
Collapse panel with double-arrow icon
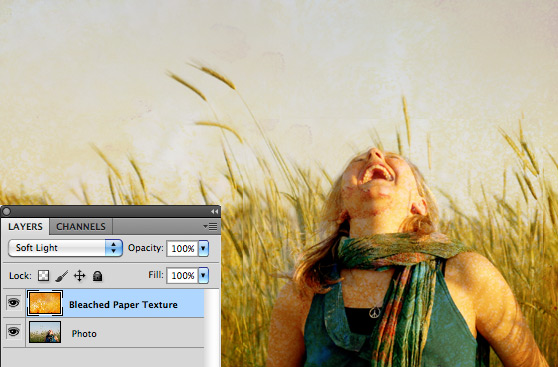pyautogui.click(x=214, y=211)
